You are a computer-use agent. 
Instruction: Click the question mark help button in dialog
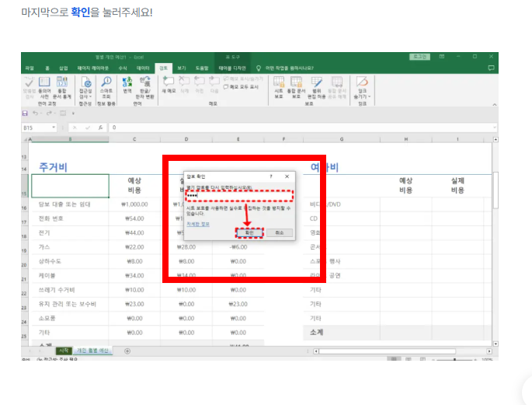tap(271, 176)
